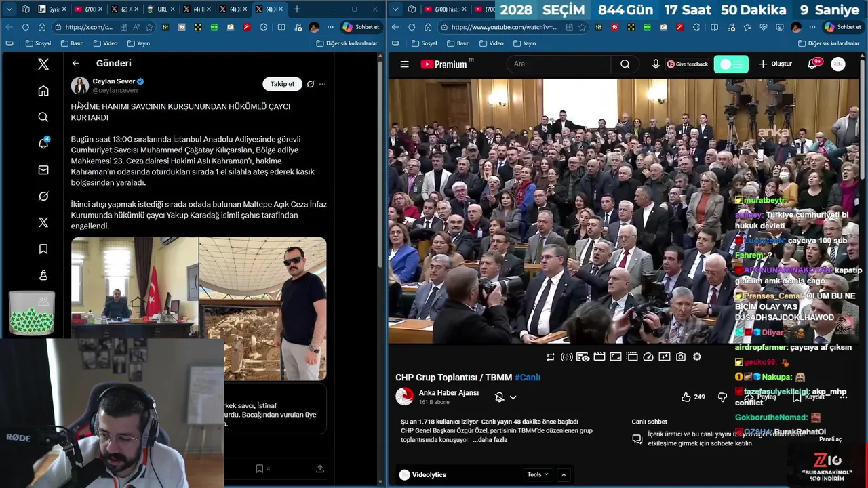868x488 pixels.
Task: Expand description with ...daha fazla
Action: (x=490, y=440)
